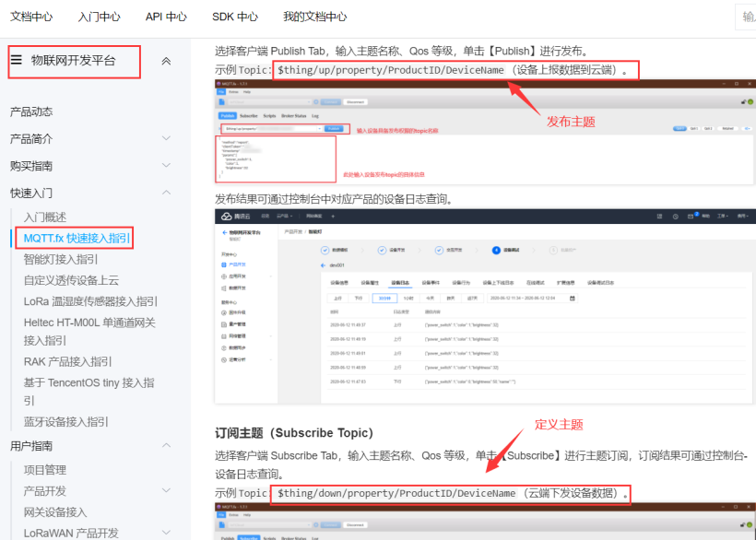756x540 pixels.
Task: Expand the LoRaWAN 产品开发 chevron
Action: click(166, 534)
